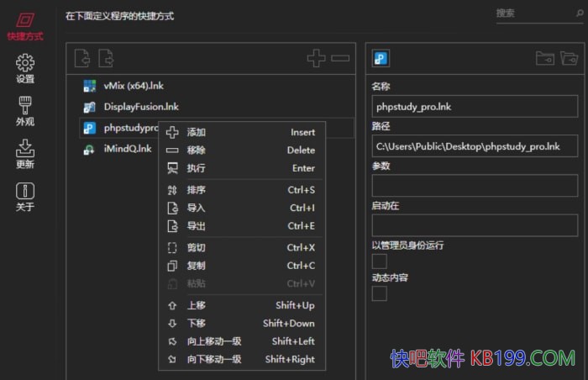
Task: Select 上移 in the context menu
Action: 197,305
